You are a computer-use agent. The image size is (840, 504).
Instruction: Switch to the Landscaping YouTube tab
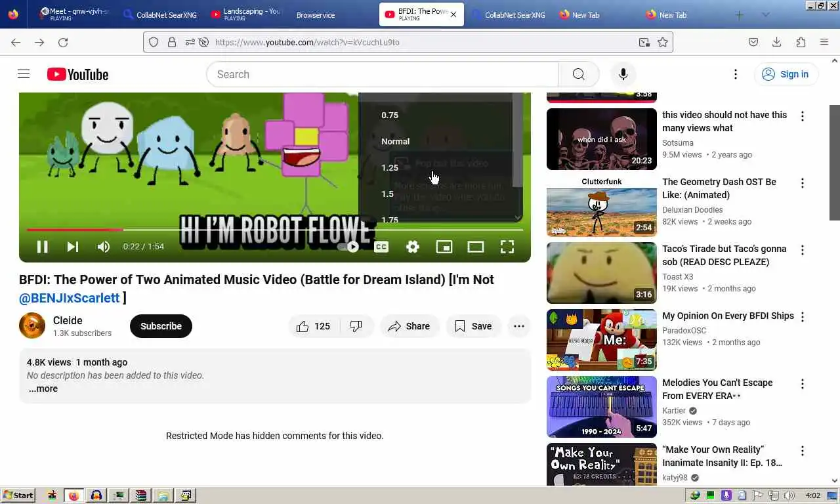[x=245, y=14]
